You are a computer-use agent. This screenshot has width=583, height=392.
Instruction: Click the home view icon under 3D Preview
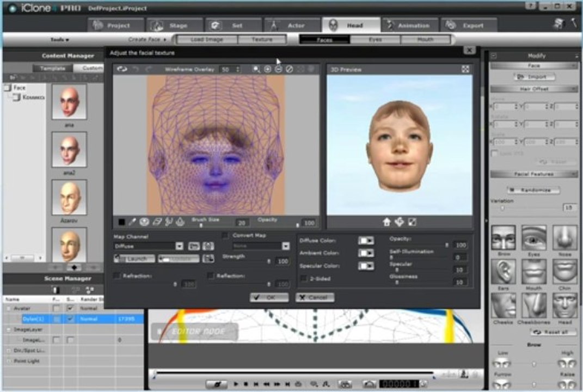[386, 222]
